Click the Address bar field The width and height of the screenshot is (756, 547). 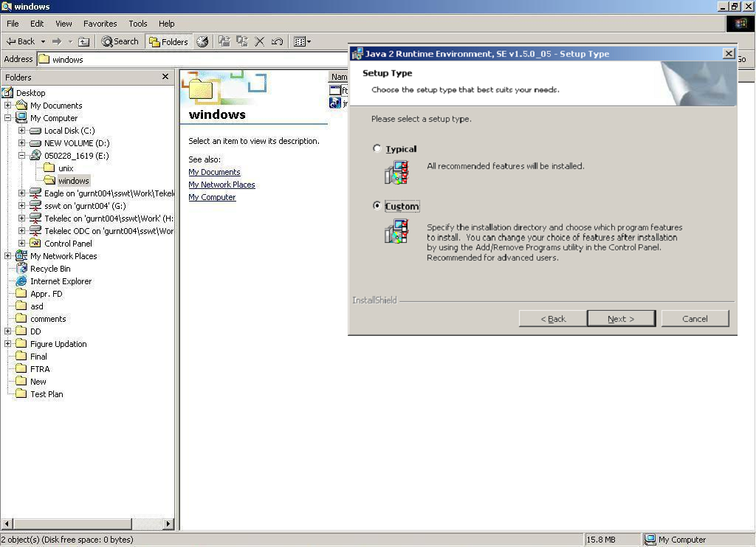193,59
